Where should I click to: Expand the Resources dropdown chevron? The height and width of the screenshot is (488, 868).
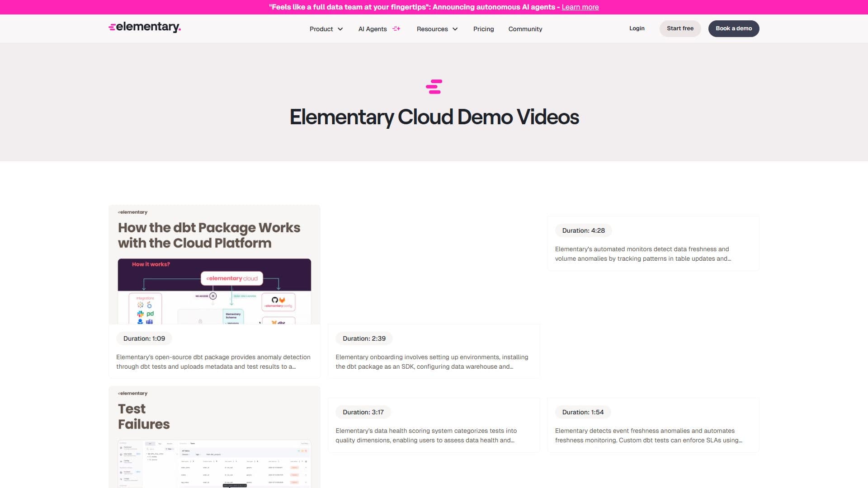coord(455,29)
